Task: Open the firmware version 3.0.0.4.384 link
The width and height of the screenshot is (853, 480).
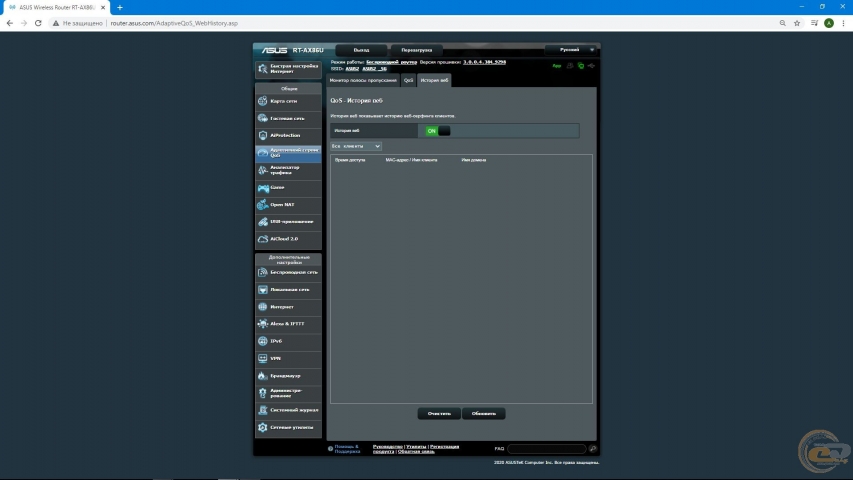Action: [x=484, y=63]
